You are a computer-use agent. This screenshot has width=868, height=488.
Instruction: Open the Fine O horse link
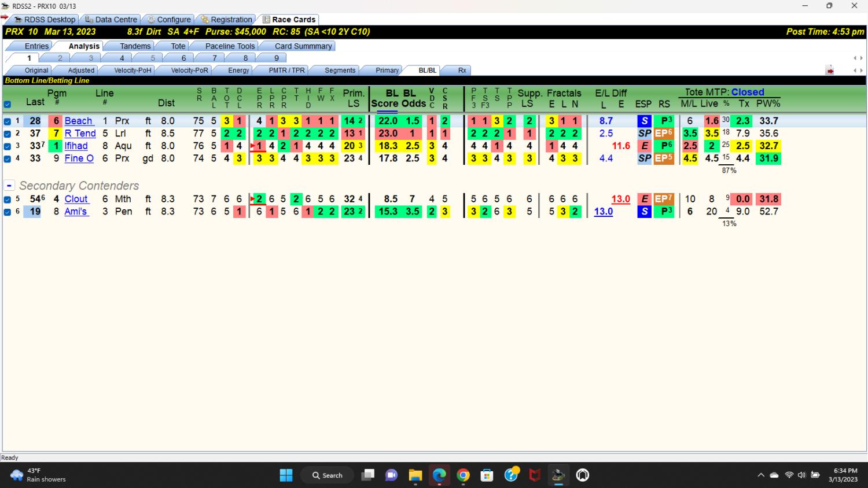pos(79,158)
